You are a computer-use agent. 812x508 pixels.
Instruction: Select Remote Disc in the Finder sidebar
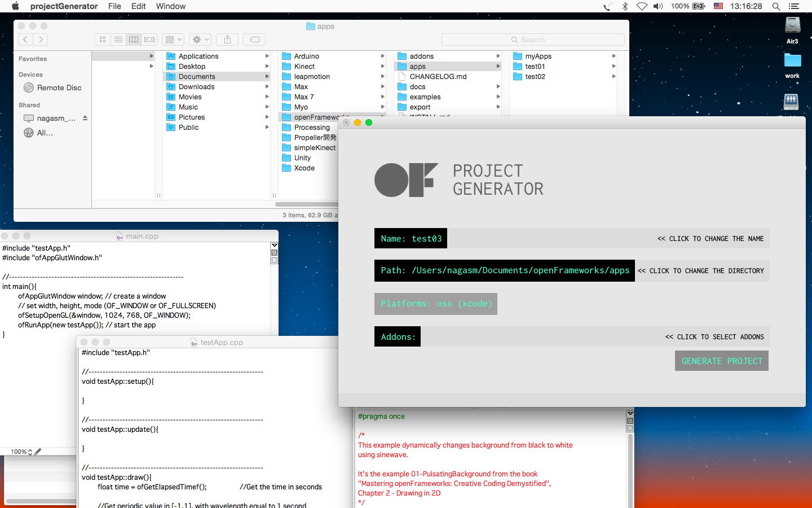point(52,87)
